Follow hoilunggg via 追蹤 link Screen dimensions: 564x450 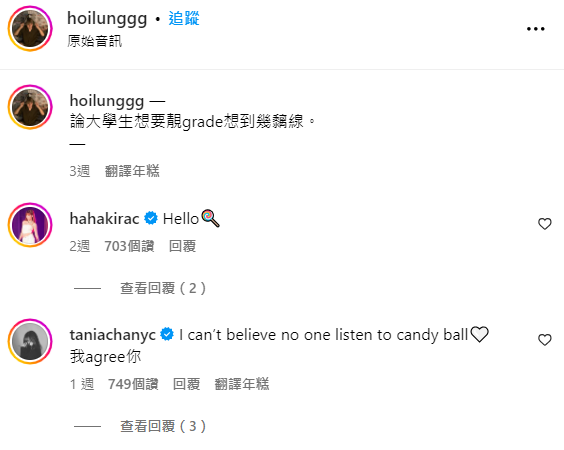[x=184, y=18]
